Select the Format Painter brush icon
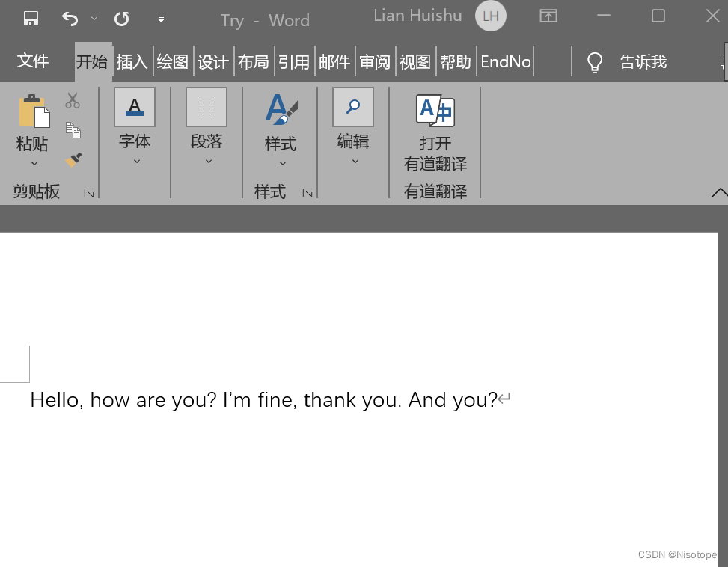The height and width of the screenshot is (567, 728). click(x=73, y=159)
